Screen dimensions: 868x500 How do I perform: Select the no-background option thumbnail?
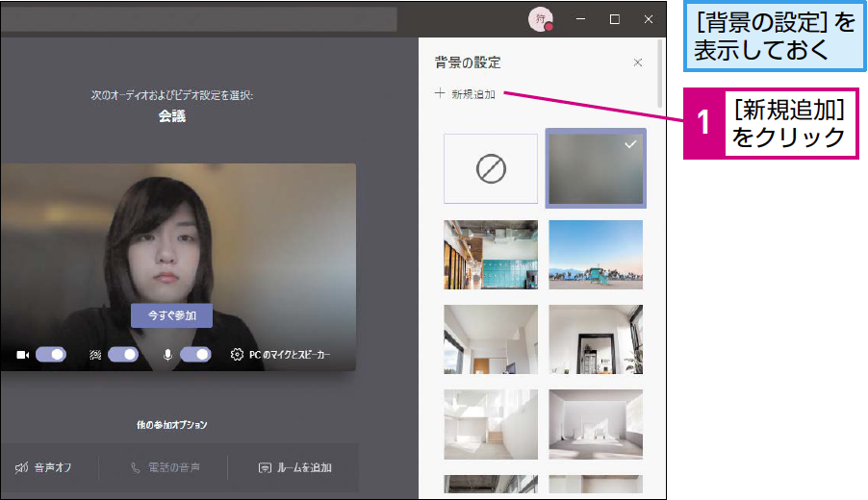point(491,168)
